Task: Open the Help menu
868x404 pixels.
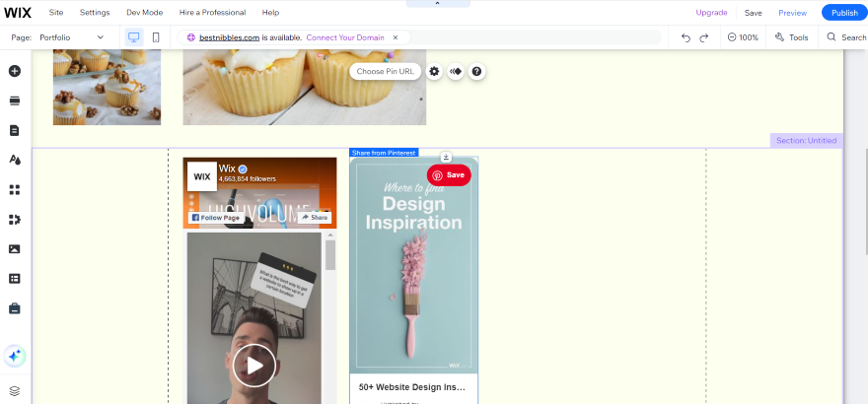Action: 270,12
